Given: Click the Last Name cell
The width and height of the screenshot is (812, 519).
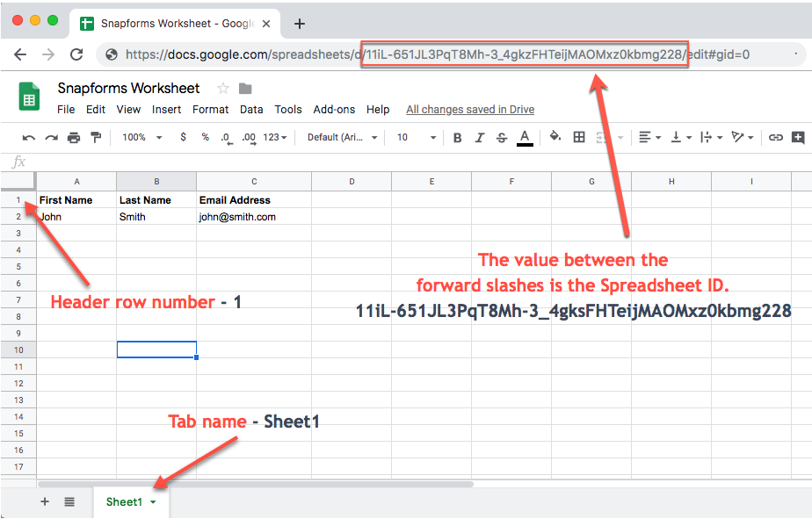Looking at the screenshot, I should coord(156,200).
